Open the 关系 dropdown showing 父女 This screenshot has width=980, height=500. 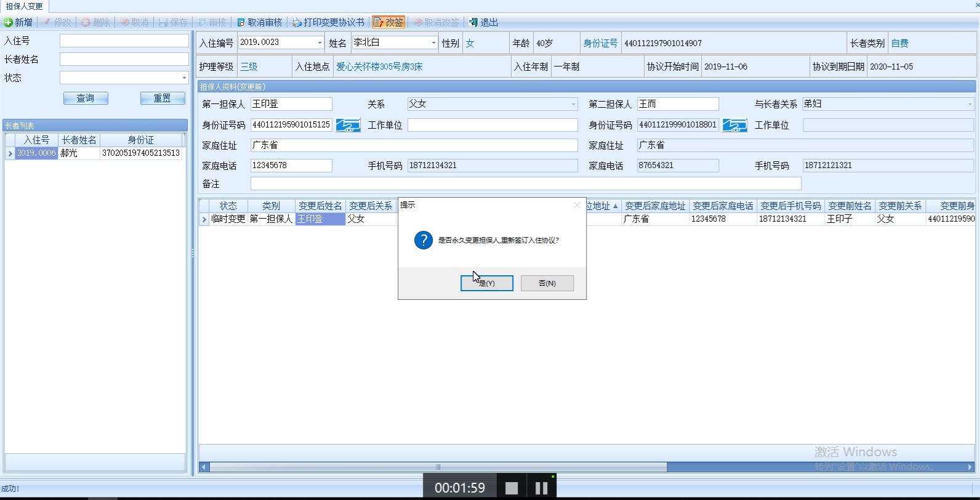574,104
